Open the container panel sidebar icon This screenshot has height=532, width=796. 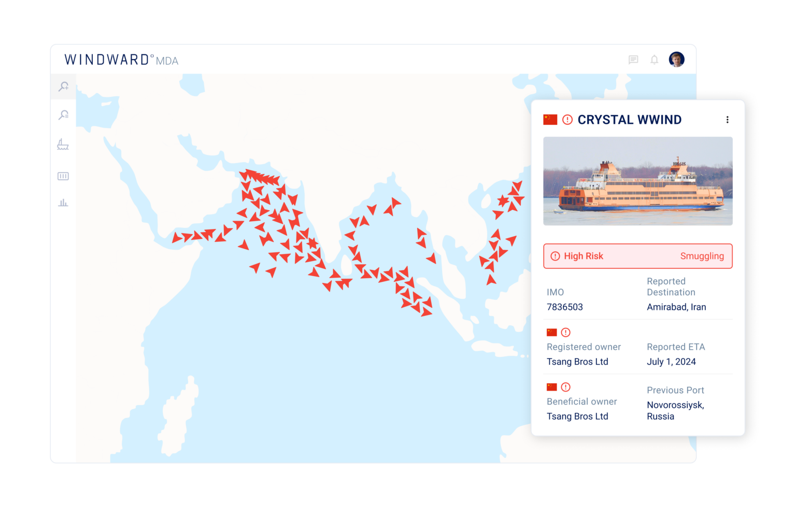63,176
